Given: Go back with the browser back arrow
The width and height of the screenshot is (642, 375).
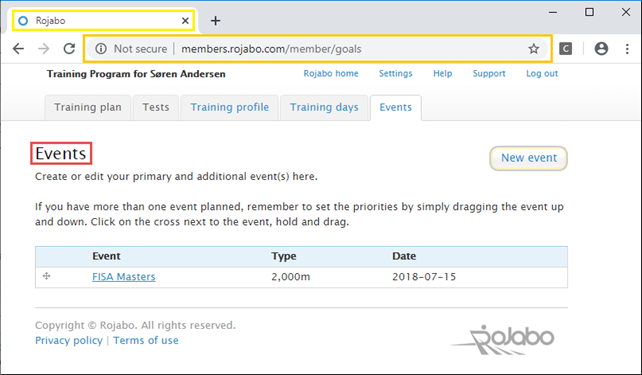Looking at the screenshot, I should point(18,49).
